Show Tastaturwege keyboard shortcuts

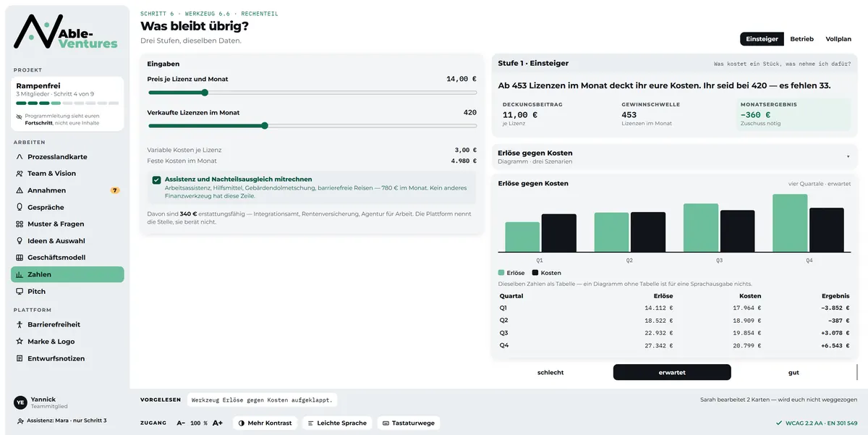(408, 423)
